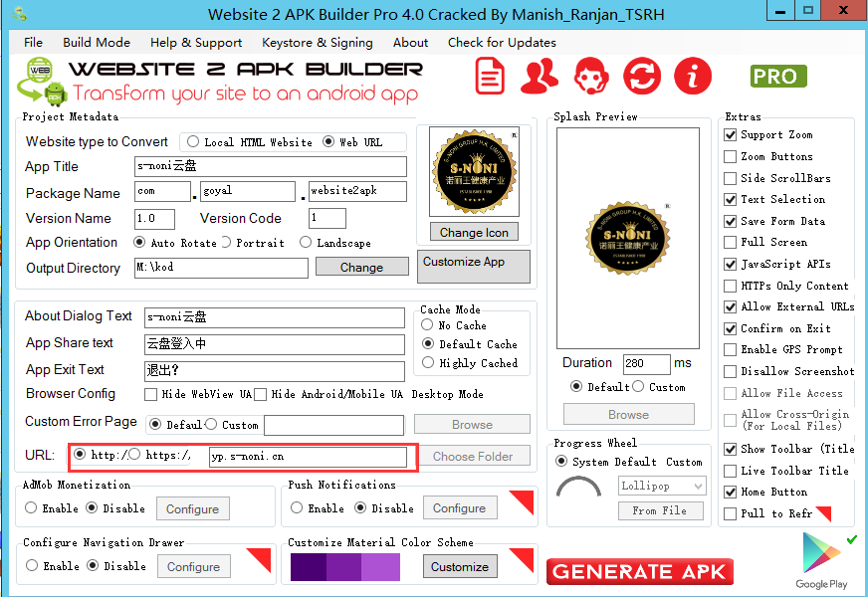The width and height of the screenshot is (868, 597).
Task: Enable Pull to Refresh checkbox
Action: (731, 513)
